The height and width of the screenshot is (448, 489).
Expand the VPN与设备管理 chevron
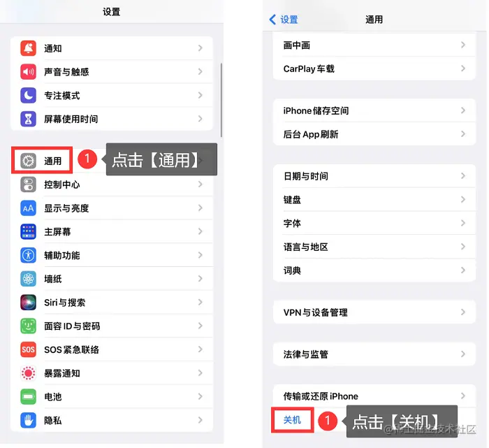[x=463, y=312]
